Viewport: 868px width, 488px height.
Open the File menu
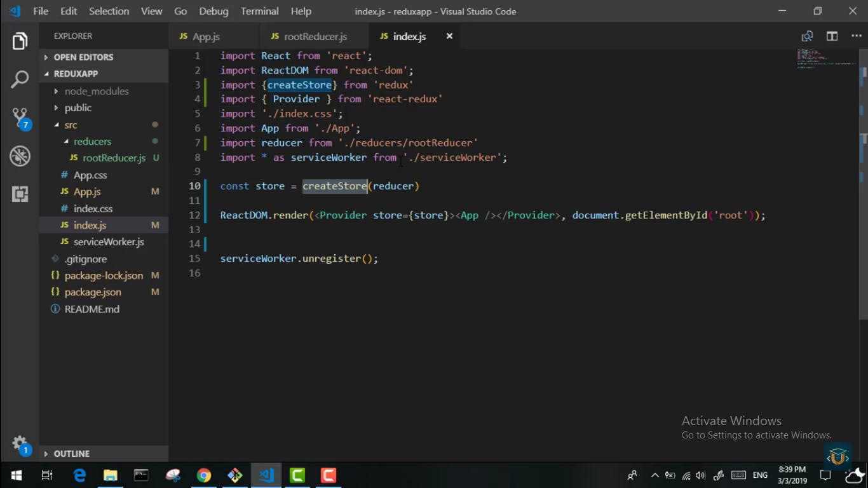point(41,11)
